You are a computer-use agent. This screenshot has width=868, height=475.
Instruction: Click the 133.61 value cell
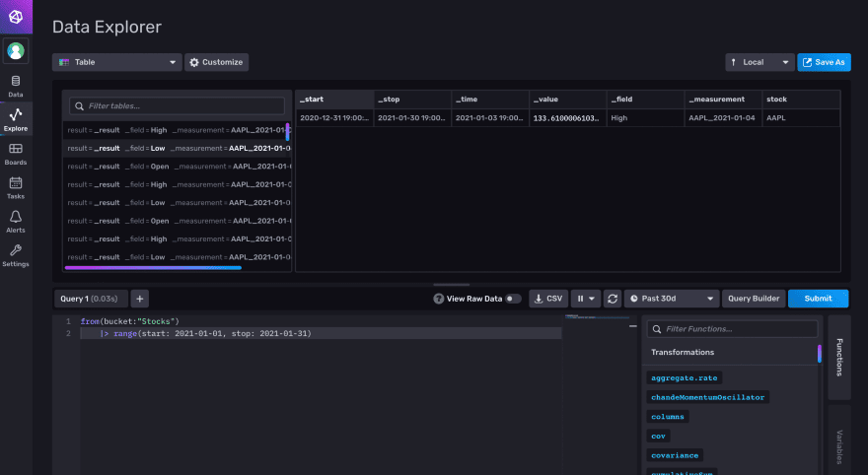(568, 118)
